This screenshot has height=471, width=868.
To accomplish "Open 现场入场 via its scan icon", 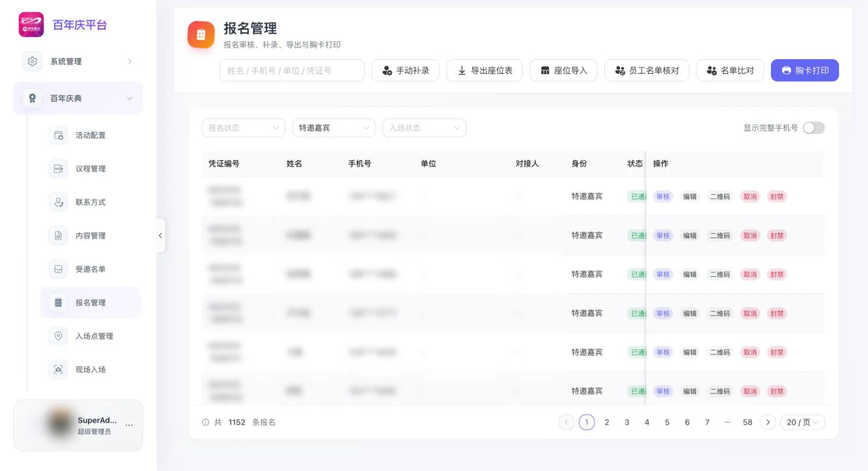I will point(58,369).
